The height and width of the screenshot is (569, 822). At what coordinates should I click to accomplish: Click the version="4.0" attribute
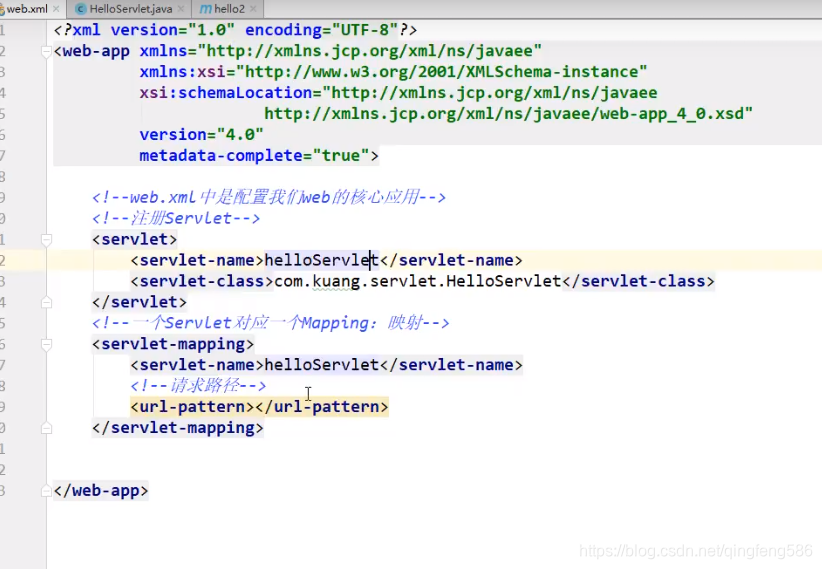(201, 135)
